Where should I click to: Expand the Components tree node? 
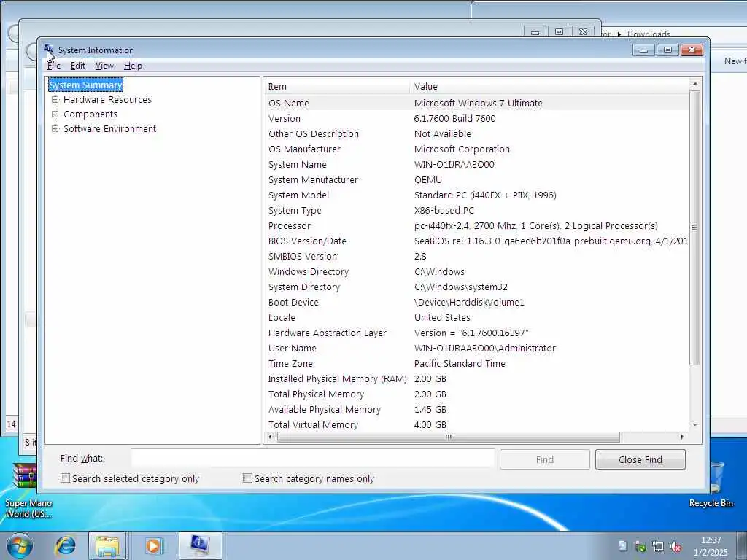[x=55, y=114]
